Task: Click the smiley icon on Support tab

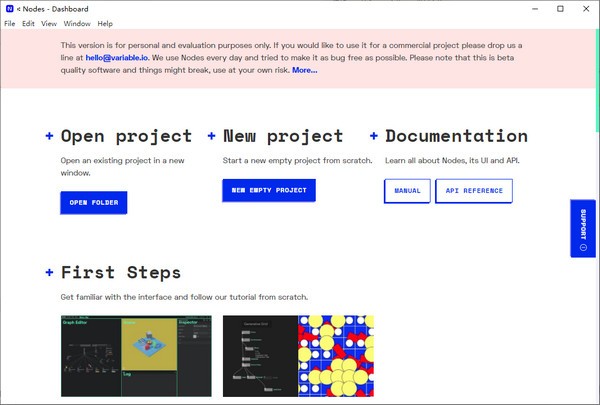Action: pos(583,246)
